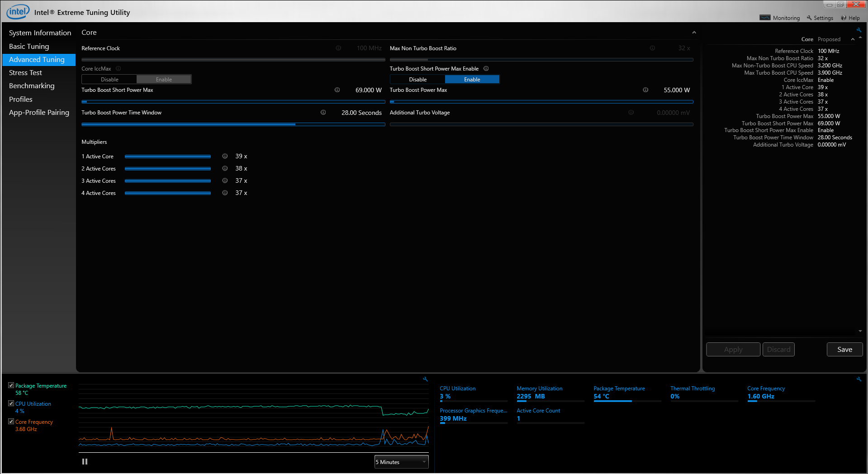868x474 pixels.
Task: Pause the monitoring graph
Action: tap(85, 462)
